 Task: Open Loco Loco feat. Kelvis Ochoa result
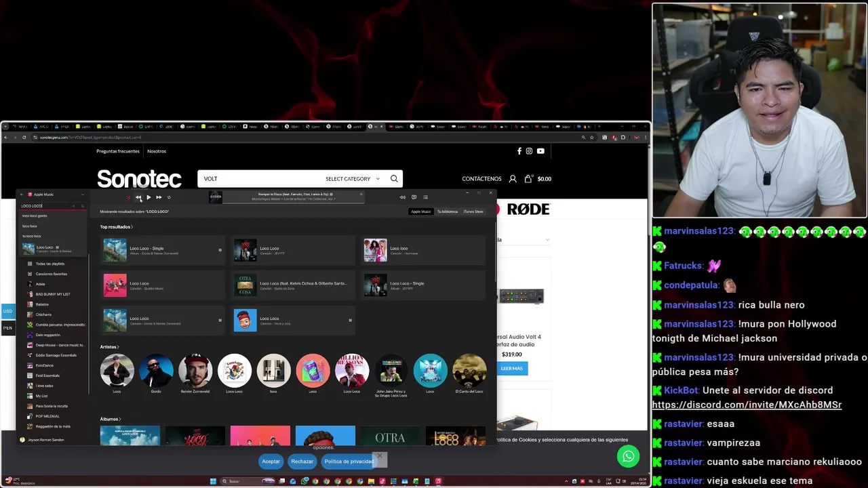click(292, 285)
